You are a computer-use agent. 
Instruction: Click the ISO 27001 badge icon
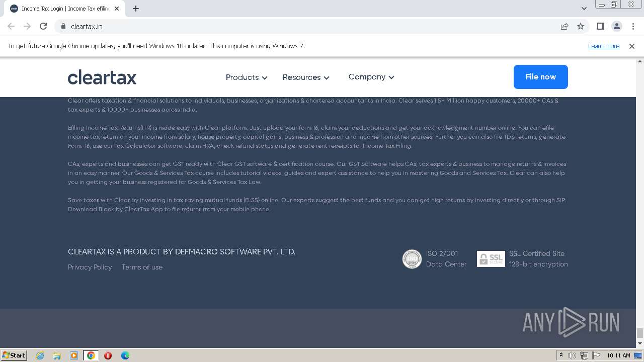[x=412, y=259]
